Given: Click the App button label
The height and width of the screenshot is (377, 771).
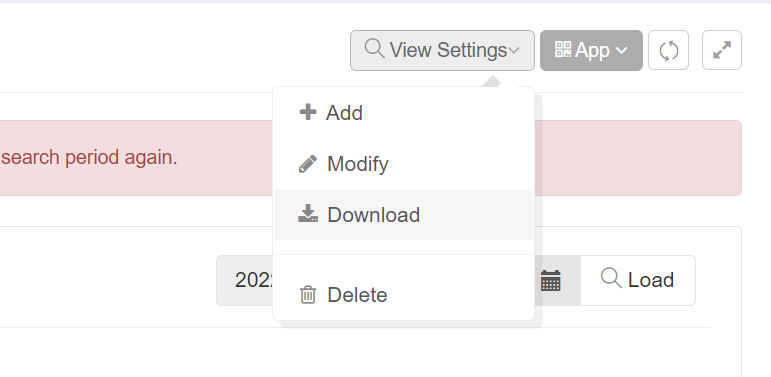Looking at the screenshot, I should tap(593, 50).
